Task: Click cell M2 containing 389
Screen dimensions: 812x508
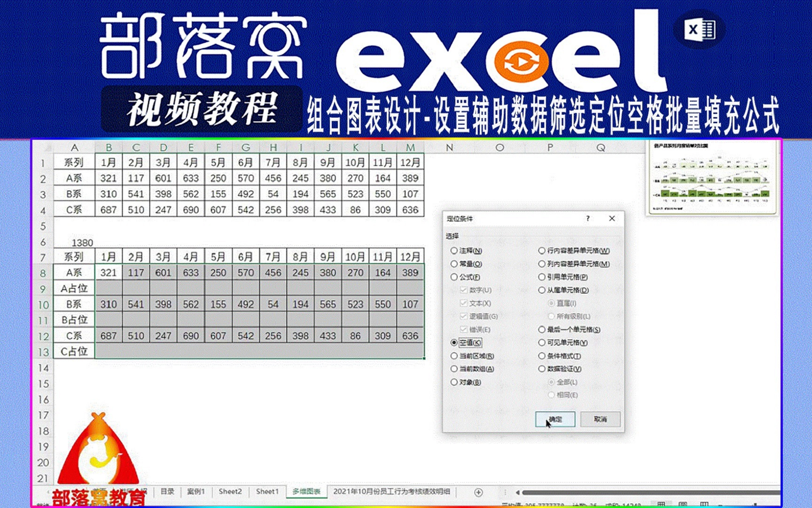Action: 410,178
